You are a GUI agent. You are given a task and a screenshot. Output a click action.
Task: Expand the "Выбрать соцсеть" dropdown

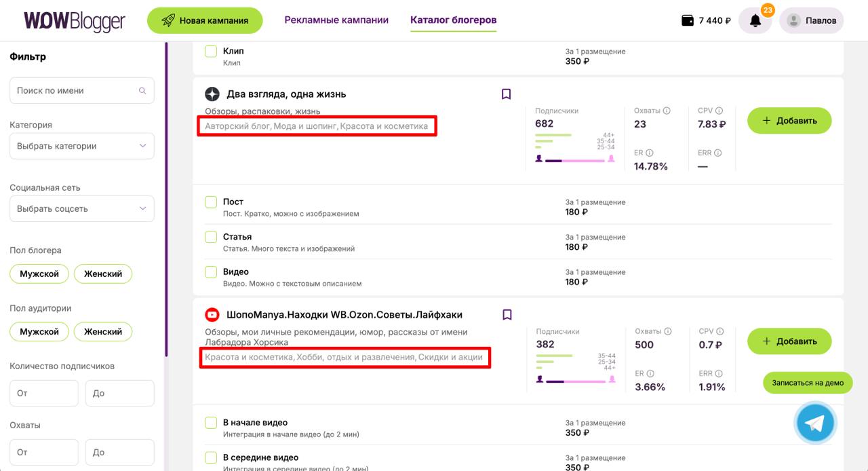point(82,208)
